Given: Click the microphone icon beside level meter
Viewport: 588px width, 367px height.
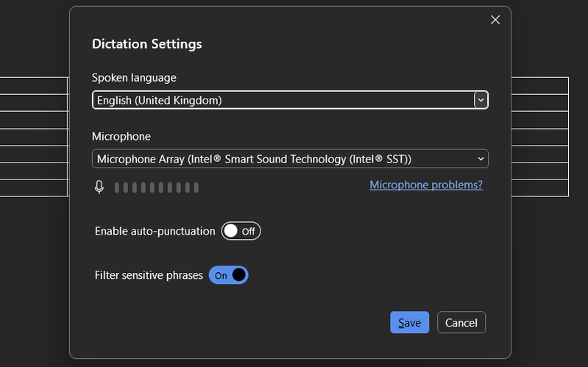Looking at the screenshot, I should (99, 188).
